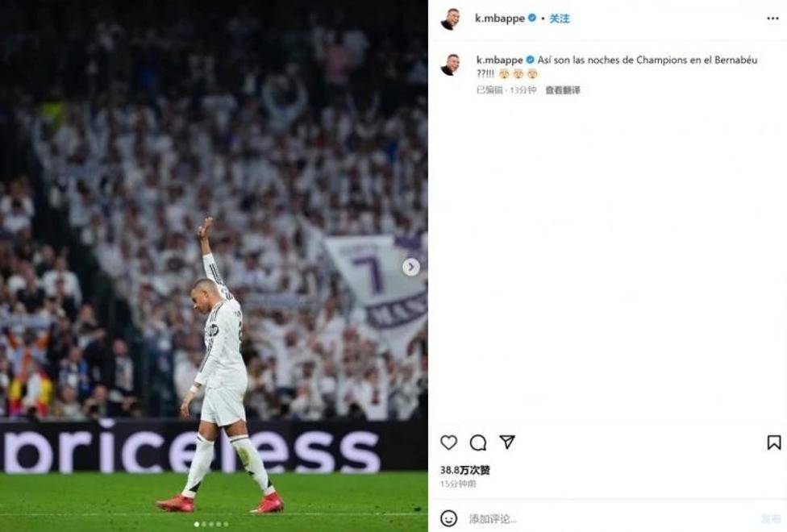Screen dimensions: 787x532
Task: Follow k.mbappe with the 关注 button
Action: [x=559, y=19]
